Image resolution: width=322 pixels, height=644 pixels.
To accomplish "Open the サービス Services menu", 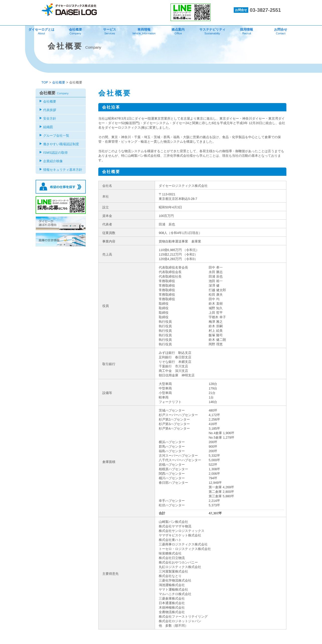I will pos(110,31).
